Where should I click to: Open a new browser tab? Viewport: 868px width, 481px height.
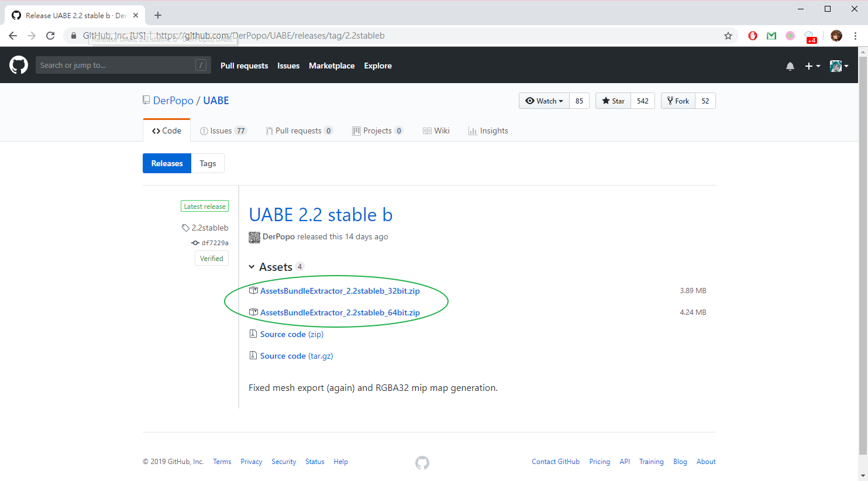pos(158,15)
